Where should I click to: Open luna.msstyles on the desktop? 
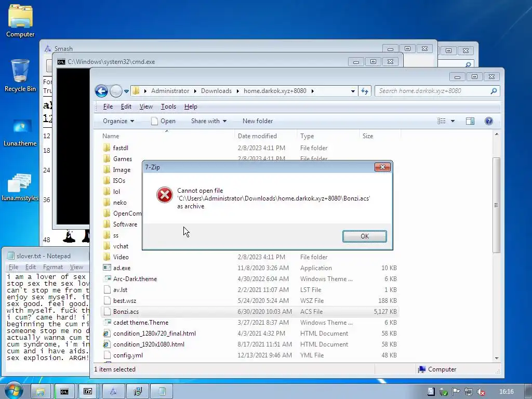pos(20,187)
